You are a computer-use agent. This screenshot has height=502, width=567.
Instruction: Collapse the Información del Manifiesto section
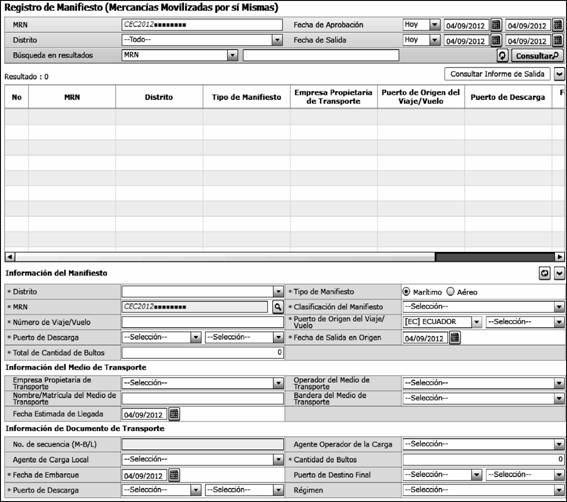pos(559,273)
